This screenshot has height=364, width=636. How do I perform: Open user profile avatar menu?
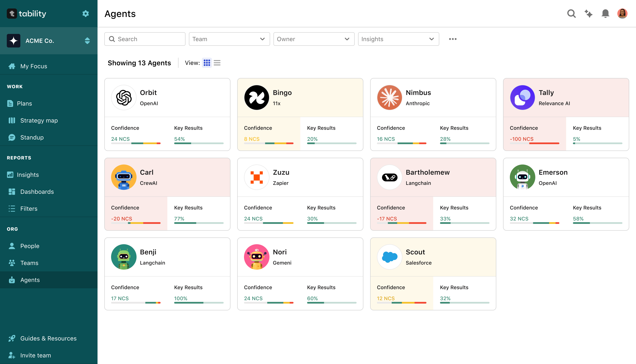[x=622, y=14]
